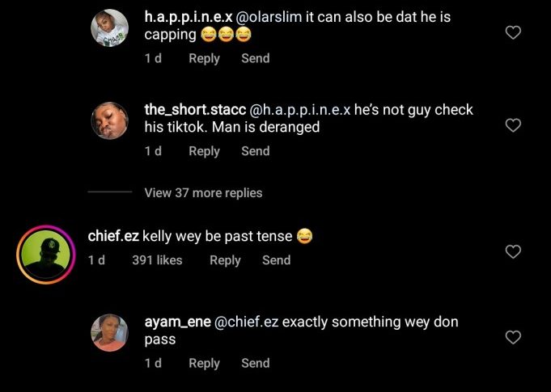Open @chief.ez mention in ayam_ene's reply
The image size is (551, 392).
click(x=248, y=322)
